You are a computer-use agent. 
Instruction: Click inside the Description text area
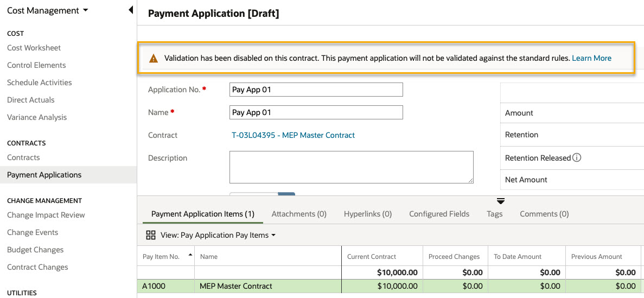(x=351, y=167)
